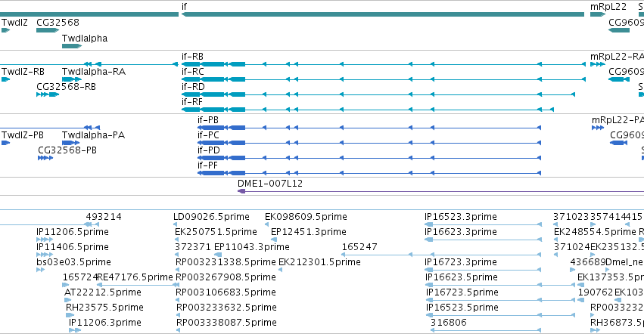Select the first-row IP16523.3prime EST

tap(483, 224)
